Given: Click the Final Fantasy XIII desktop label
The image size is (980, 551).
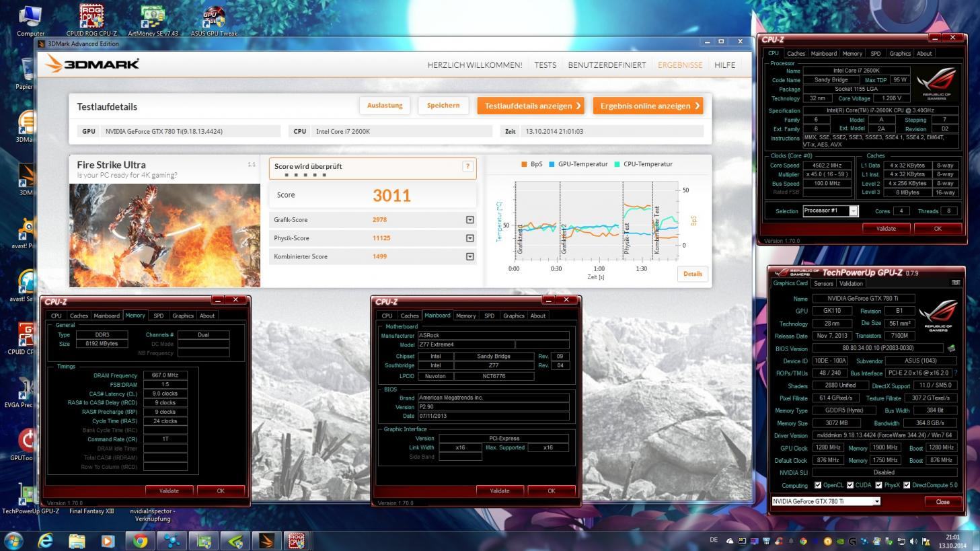Looking at the screenshot, I should (x=91, y=511).
